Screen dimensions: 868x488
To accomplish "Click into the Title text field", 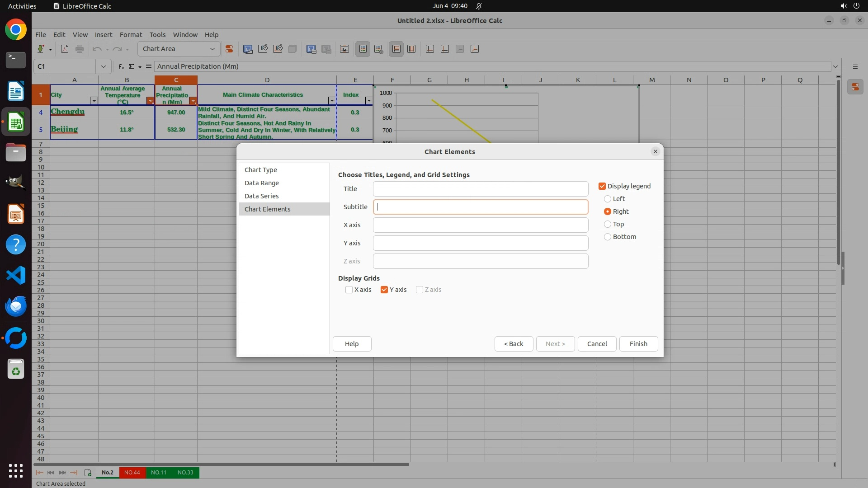I will [x=480, y=189].
